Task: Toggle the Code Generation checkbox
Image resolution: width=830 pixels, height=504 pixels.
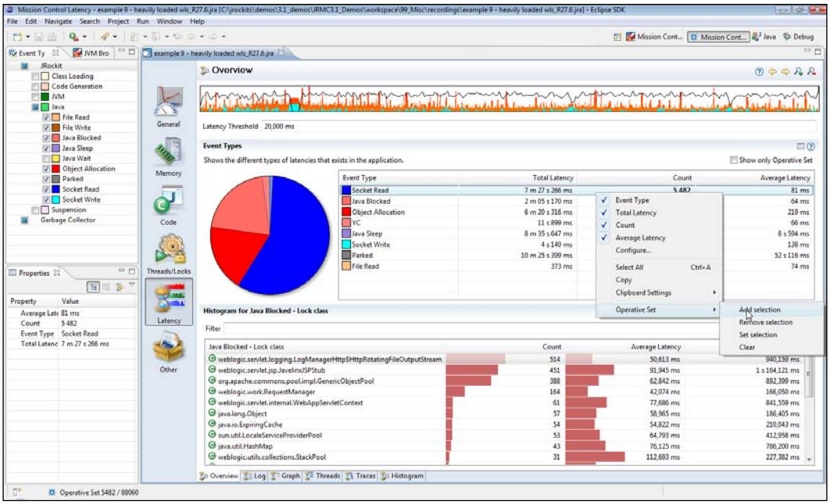Action: (35, 86)
